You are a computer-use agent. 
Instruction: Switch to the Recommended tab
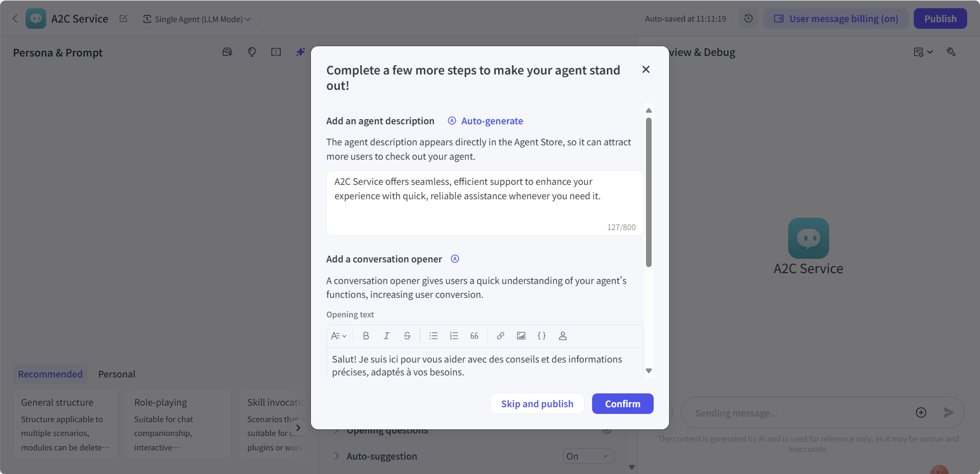pyautogui.click(x=50, y=374)
